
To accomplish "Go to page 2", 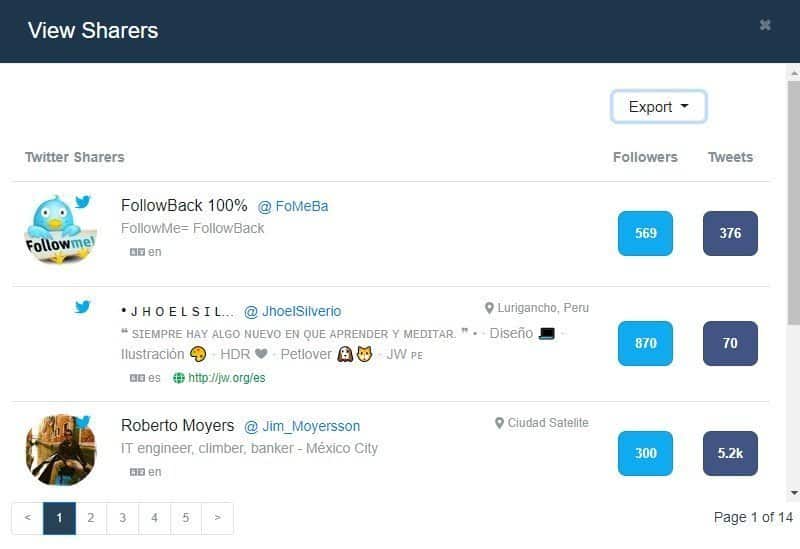I will [x=91, y=518].
